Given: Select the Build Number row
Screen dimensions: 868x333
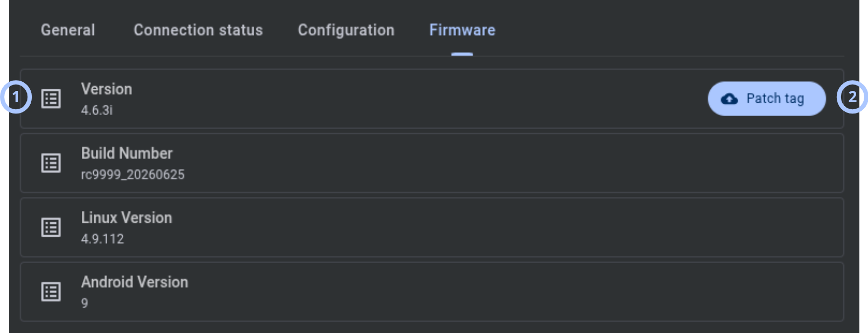Looking at the screenshot, I should pyautogui.click(x=432, y=163).
